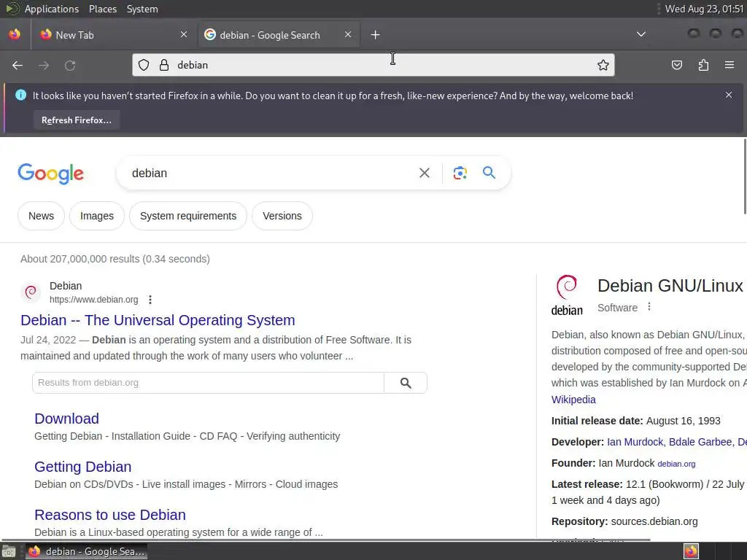Screen dimensions: 747x560
Task: Click the https://www.debian.org URL text
Action: [94, 300]
